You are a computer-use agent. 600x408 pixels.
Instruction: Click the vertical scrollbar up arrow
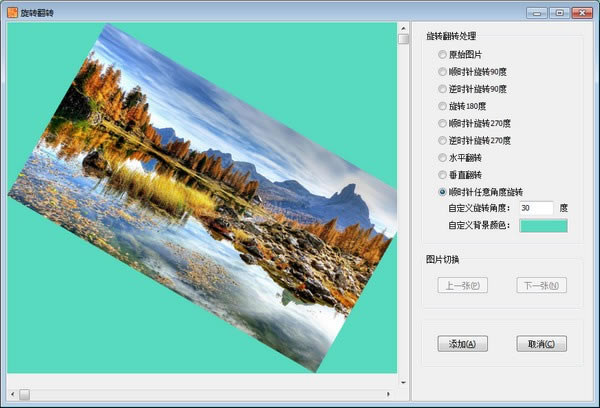point(403,28)
